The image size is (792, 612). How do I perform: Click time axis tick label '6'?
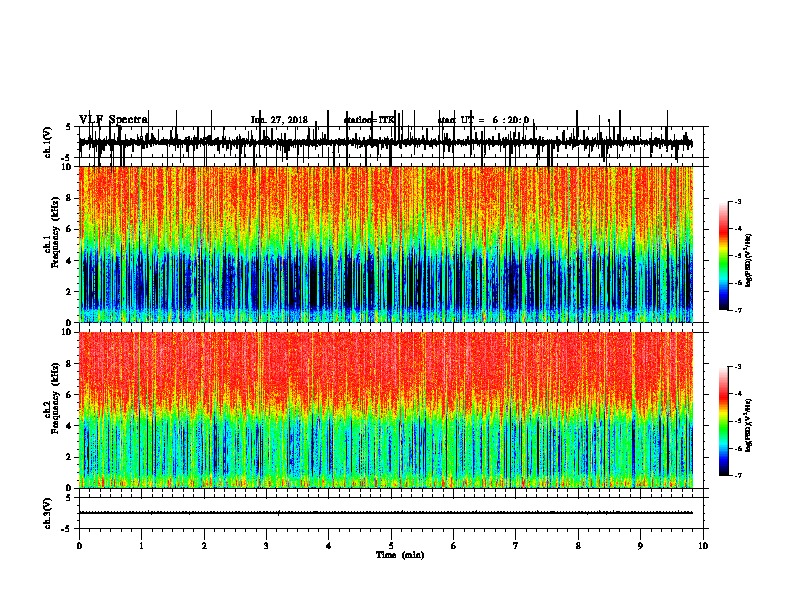[x=454, y=546]
